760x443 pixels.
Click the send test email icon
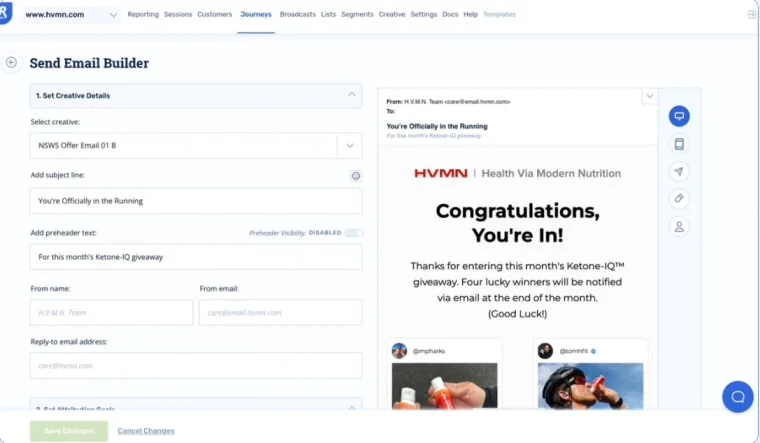(x=679, y=171)
